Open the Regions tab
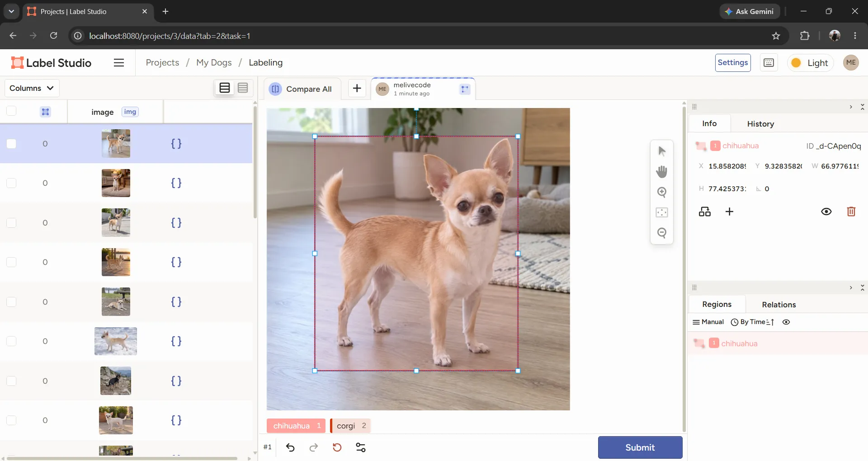This screenshot has width=868, height=461. [717, 304]
